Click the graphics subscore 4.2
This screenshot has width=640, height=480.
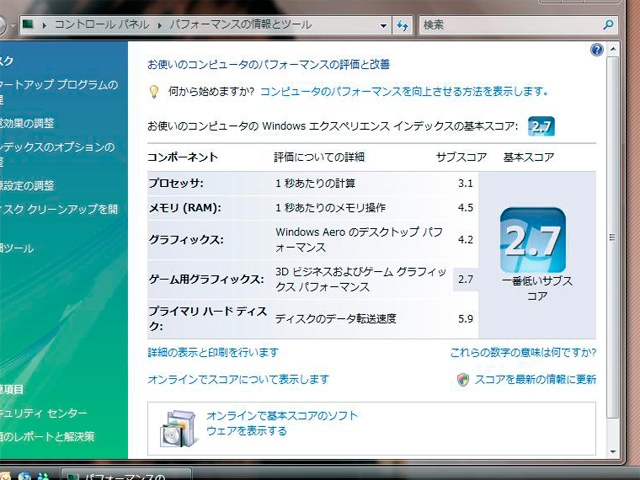coord(465,240)
